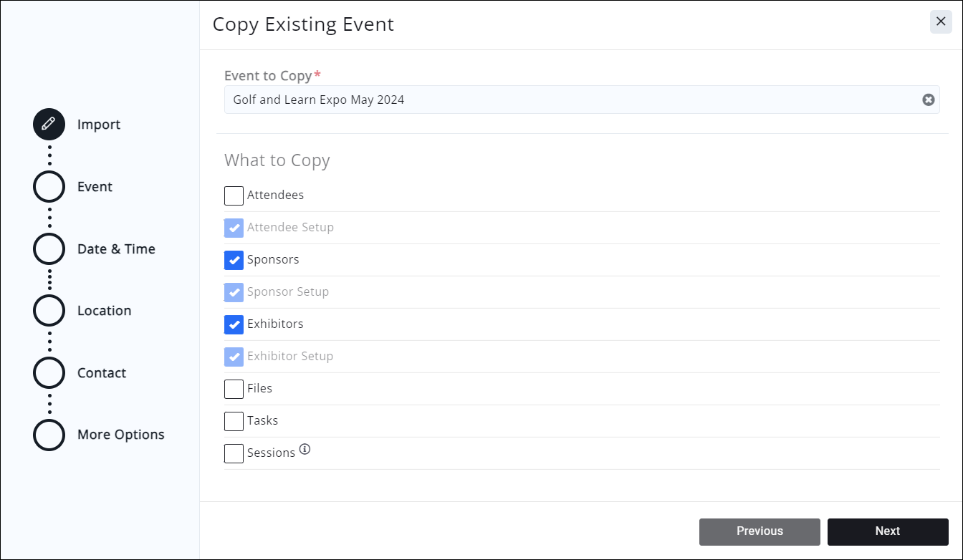
Task: Click the Event step circle
Action: coord(48,186)
